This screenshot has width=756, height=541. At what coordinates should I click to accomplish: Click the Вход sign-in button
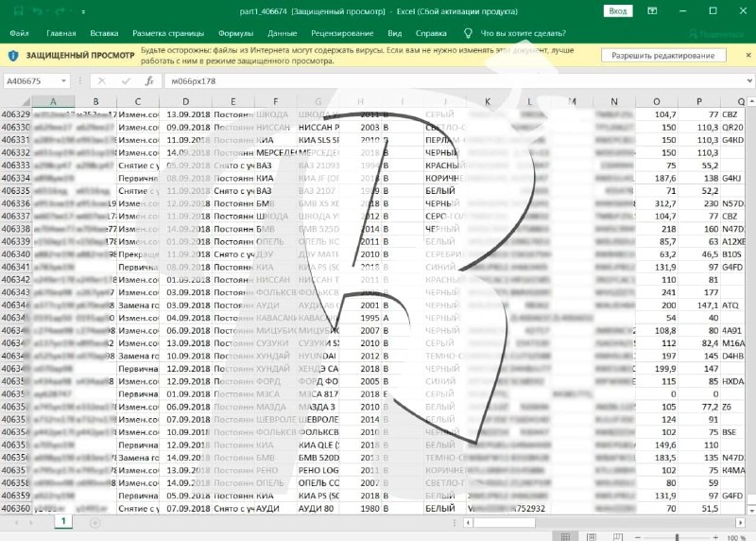click(x=618, y=10)
